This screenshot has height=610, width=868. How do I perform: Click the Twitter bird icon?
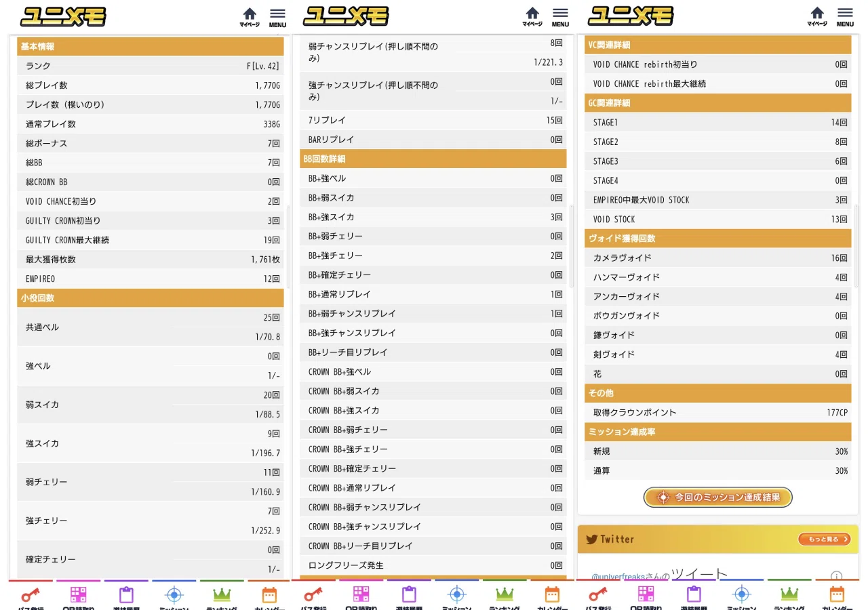592,540
